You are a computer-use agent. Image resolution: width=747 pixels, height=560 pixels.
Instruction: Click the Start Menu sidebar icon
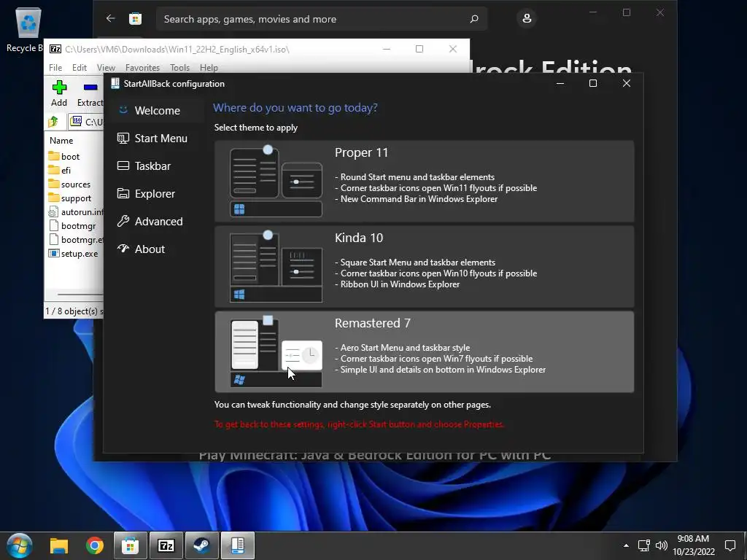[x=123, y=138]
